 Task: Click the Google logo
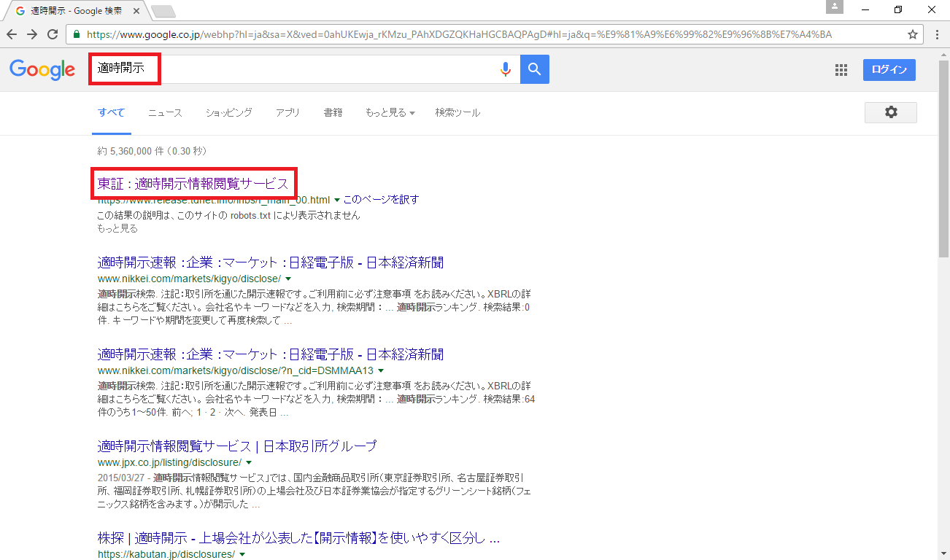[x=42, y=69]
